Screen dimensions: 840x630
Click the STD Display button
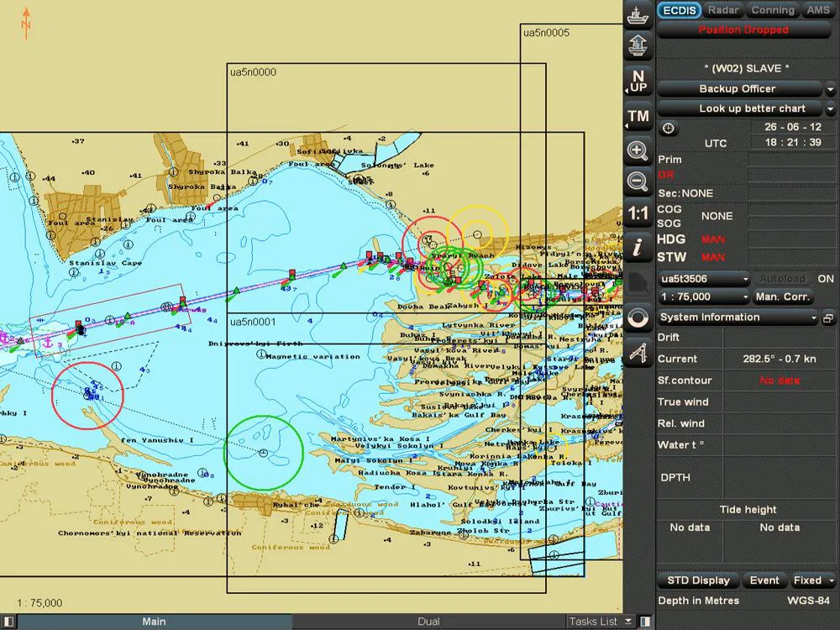(x=698, y=580)
